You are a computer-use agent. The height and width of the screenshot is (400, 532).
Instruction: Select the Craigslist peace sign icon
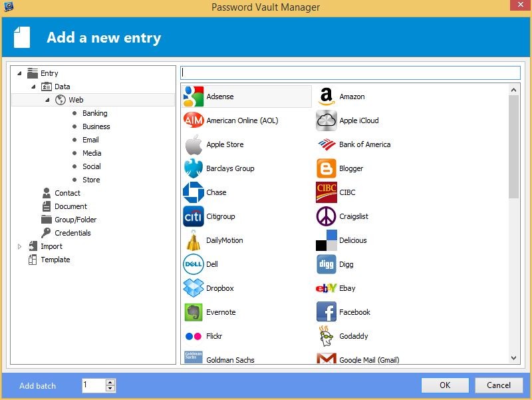click(327, 216)
